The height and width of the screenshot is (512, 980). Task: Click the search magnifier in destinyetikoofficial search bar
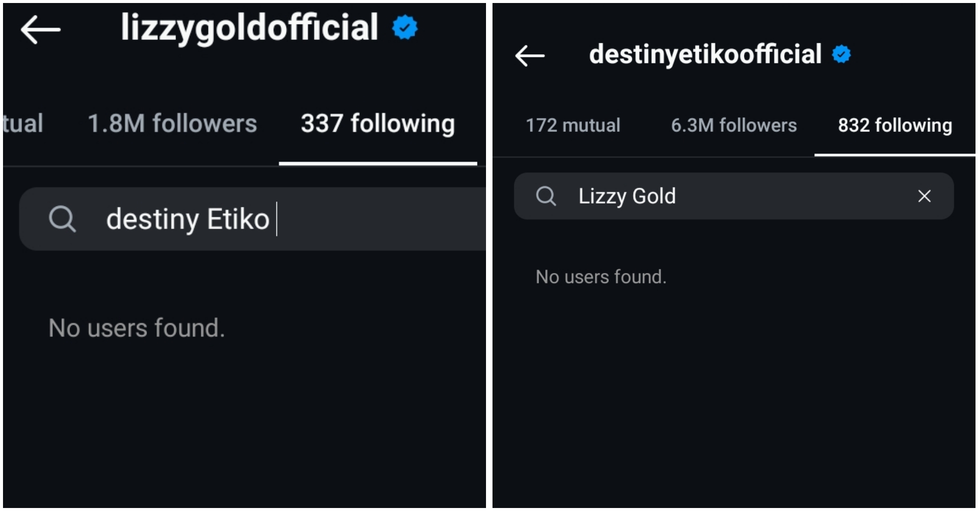click(x=547, y=196)
